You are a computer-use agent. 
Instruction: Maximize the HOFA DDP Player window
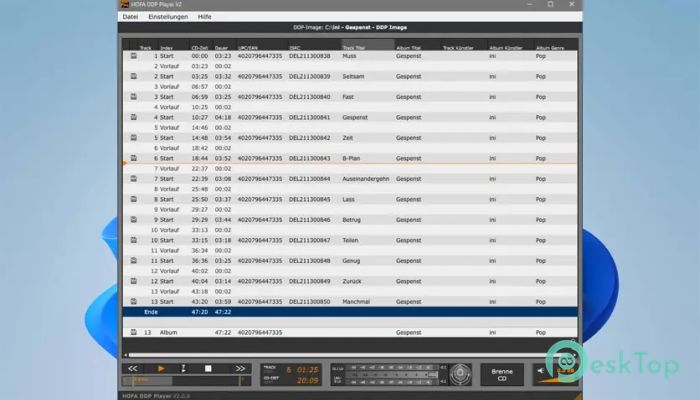point(550,4)
